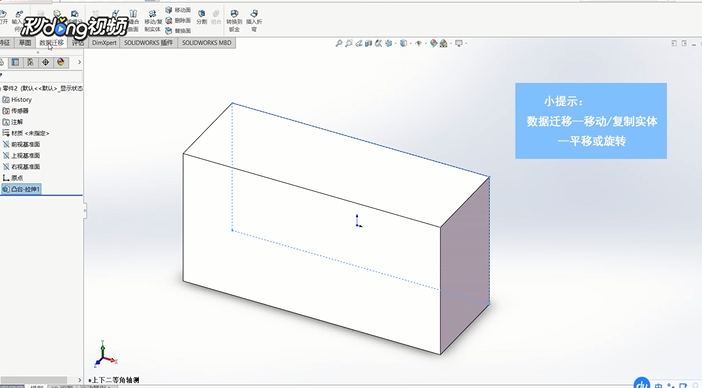Select 凸台-拉伸1 (Boss-Extrude1) feature
Image resolution: width=702 pixels, height=388 pixels.
21,189
